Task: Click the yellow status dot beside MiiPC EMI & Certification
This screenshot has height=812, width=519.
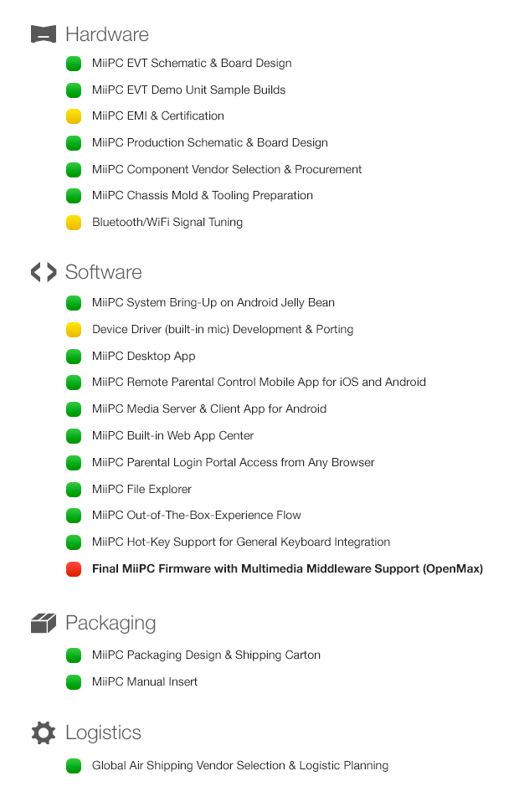Action: click(x=74, y=116)
